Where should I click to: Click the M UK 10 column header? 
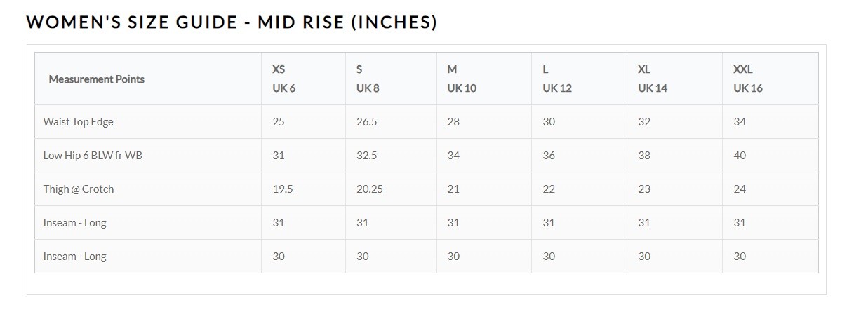tap(461, 79)
